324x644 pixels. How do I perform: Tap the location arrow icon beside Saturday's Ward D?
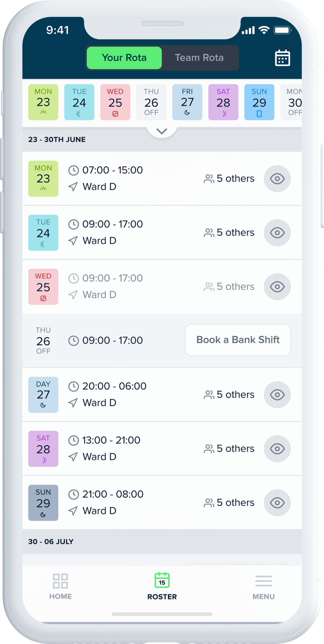click(x=73, y=457)
